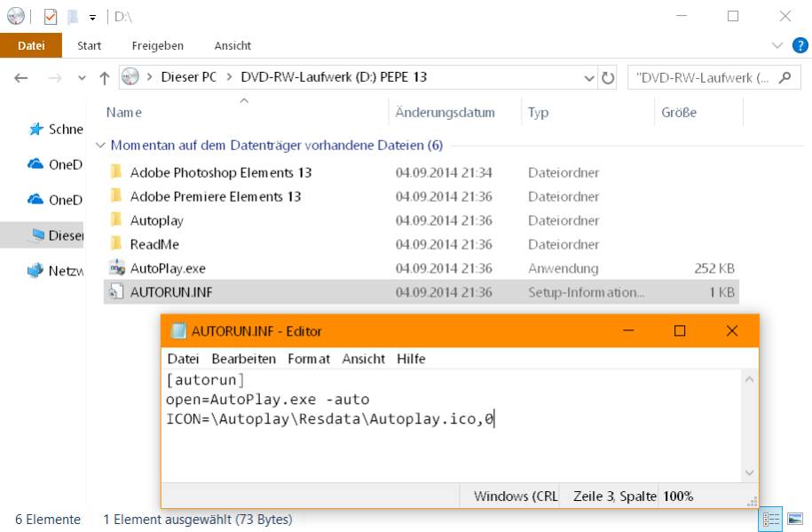Collapse the 'Momentan auf dem Datenträger' group
The width and height of the screenshot is (812, 532).
100,145
